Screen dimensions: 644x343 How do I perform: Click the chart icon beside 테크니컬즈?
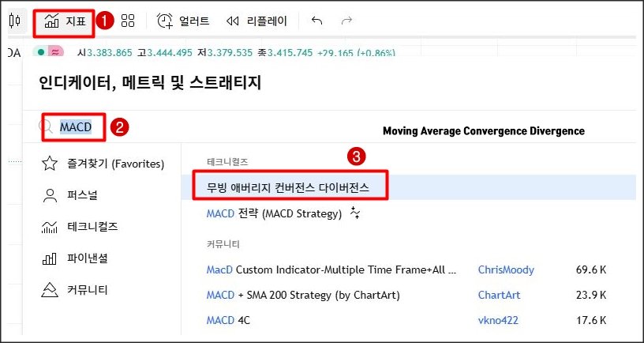tap(50, 227)
